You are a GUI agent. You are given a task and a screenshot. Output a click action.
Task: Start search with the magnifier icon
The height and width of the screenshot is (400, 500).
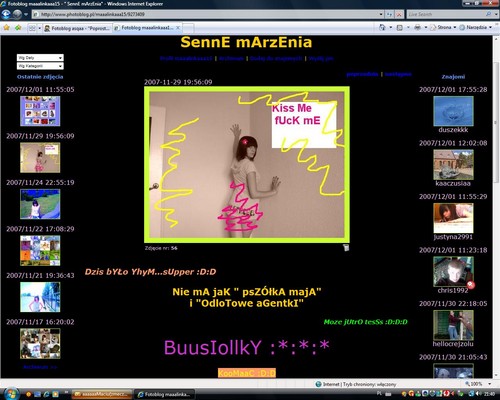489,14
